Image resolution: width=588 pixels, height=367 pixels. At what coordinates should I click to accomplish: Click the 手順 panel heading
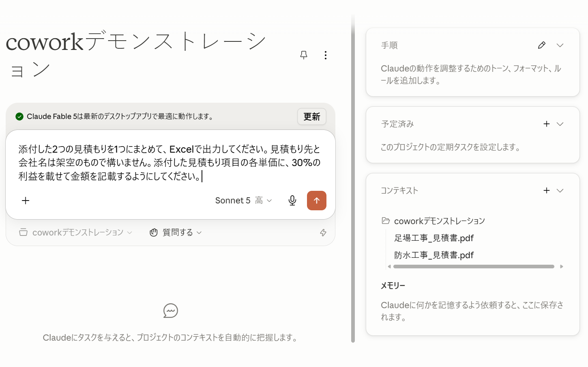coord(389,45)
